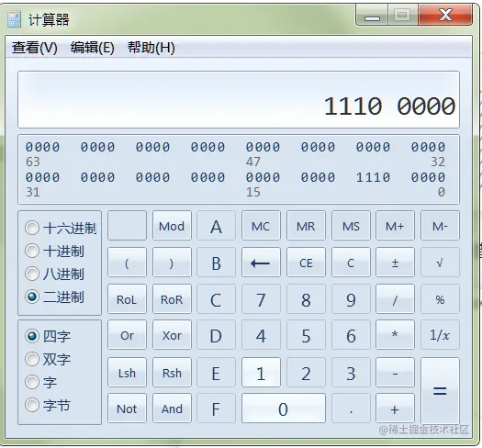Select the 十进制 radio button
The width and height of the screenshot is (482, 448).
pyautogui.click(x=32, y=251)
